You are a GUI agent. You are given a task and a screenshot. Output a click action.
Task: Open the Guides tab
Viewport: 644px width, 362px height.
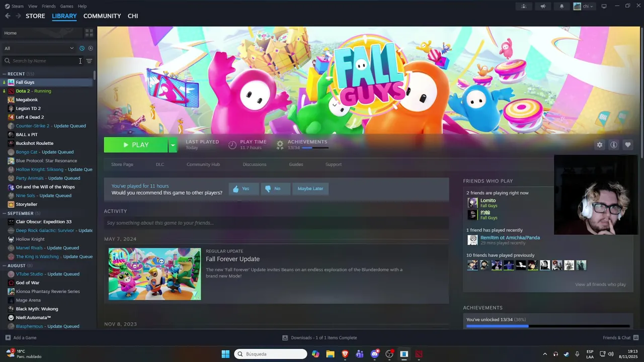click(x=296, y=164)
